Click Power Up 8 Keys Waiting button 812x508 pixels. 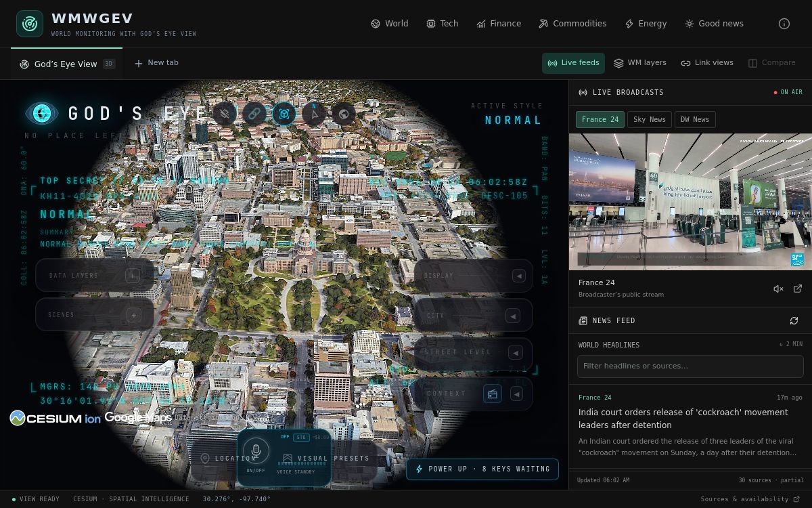click(482, 469)
